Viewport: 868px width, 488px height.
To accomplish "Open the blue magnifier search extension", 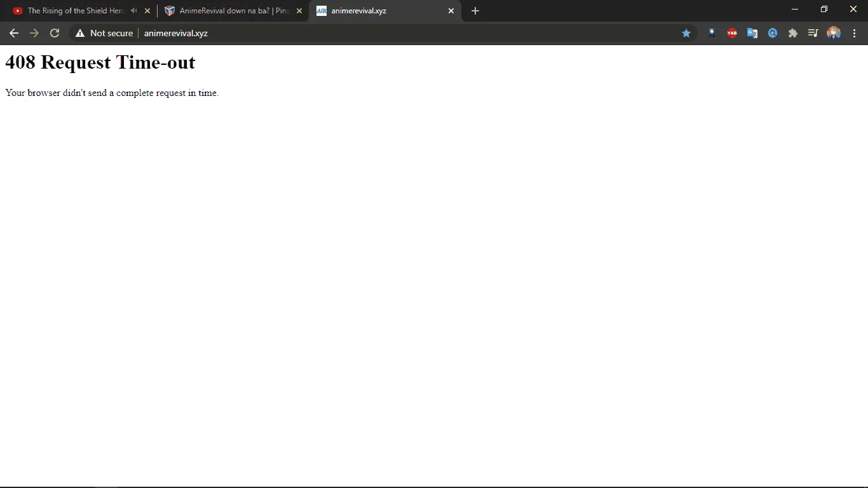I will click(x=773, y=33).
